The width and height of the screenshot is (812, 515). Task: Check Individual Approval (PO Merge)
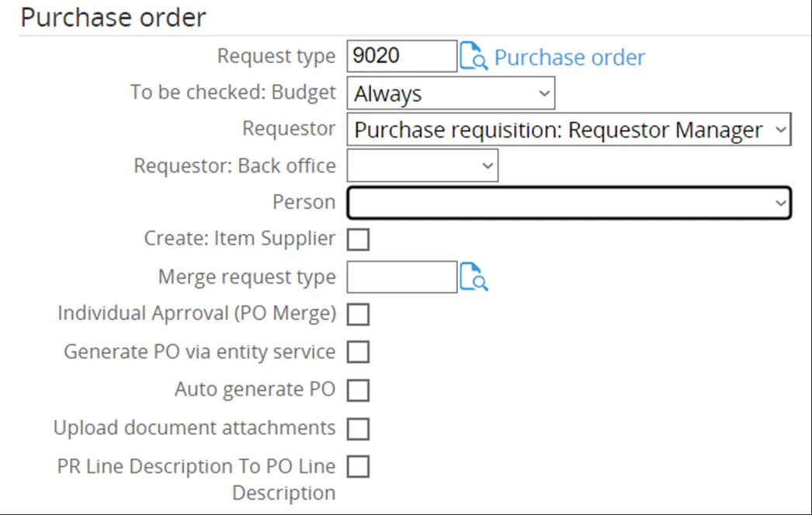click(x=358, y=314)
